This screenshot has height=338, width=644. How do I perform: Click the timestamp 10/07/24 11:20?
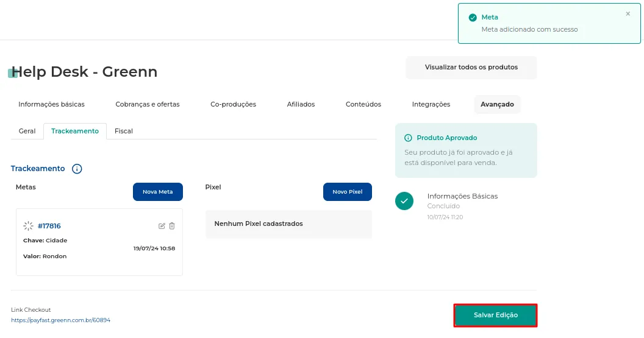[445, 217]
